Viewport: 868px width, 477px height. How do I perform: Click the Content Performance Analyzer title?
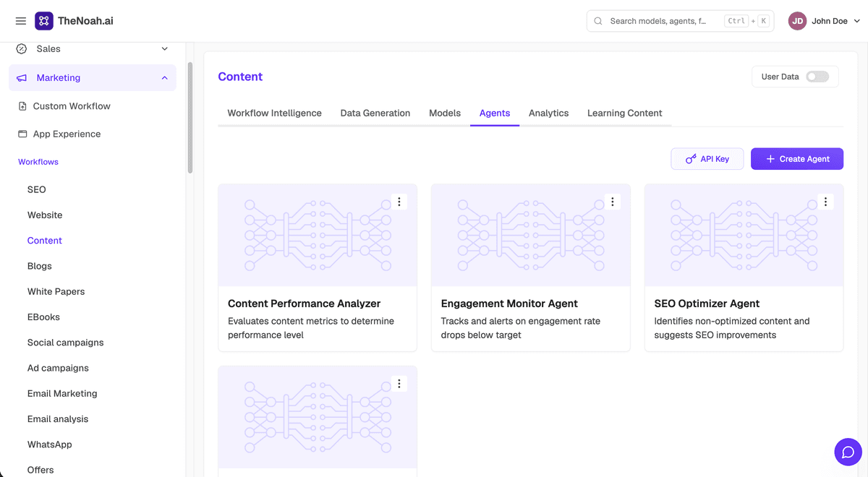304,304
